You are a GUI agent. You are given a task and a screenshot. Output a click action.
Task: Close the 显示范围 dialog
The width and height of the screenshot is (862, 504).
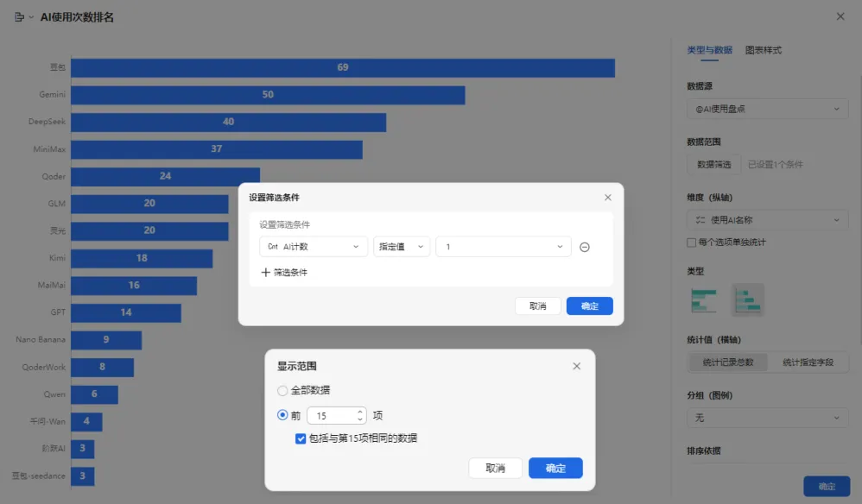click(576, 366)
